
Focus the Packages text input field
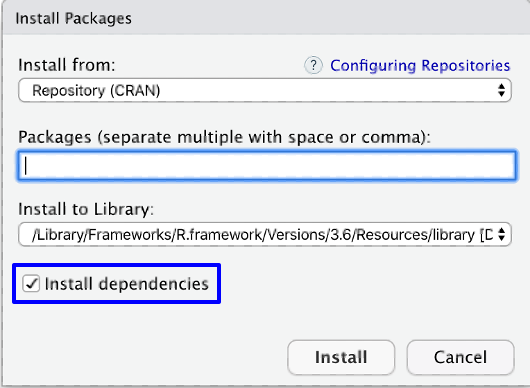coord(267,166)
